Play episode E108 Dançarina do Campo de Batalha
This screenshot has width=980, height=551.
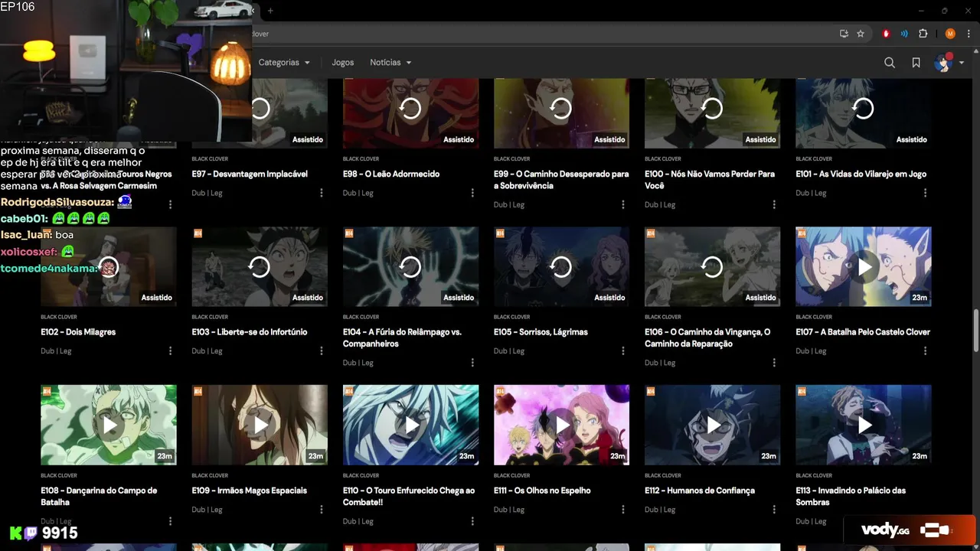[109, 425]
